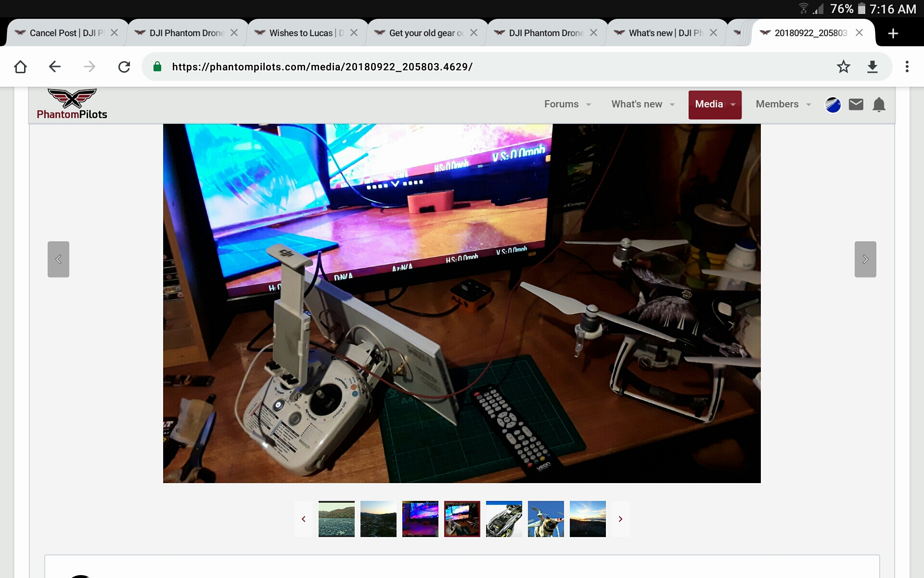Close the Cancel Post tab
Screen dimensions: 924x578
click(x=114, y=33)
